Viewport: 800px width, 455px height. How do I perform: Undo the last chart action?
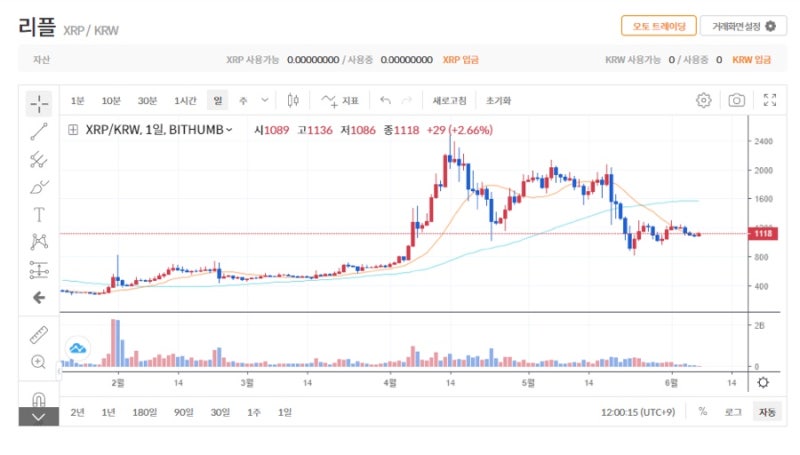coord(385,100)
